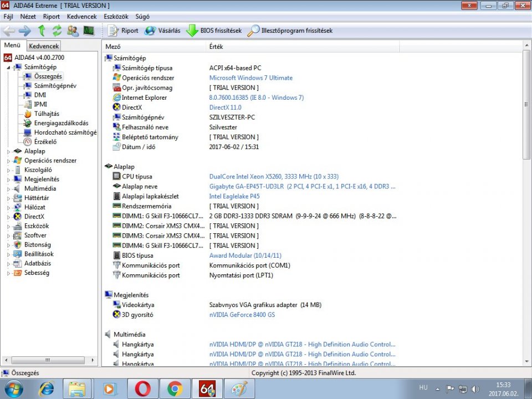Open the Súgó menu

click(142, 17)
